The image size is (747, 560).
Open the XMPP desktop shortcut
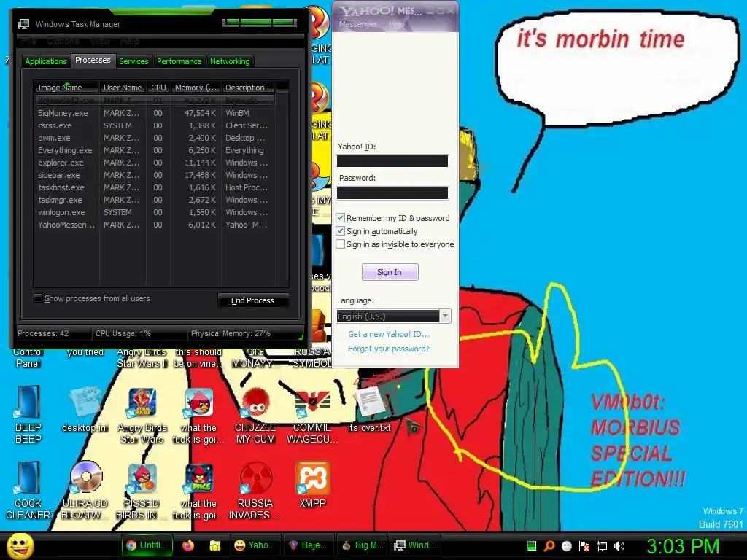coord(312,485)
